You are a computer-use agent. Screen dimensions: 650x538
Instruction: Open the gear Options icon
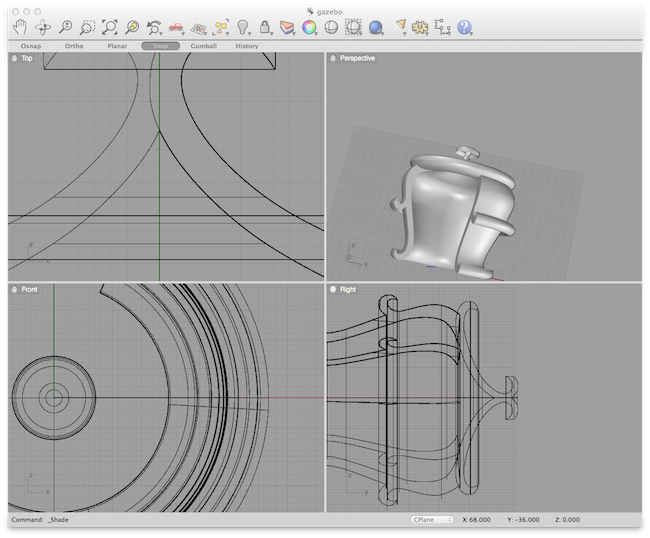tap(420, 27)
